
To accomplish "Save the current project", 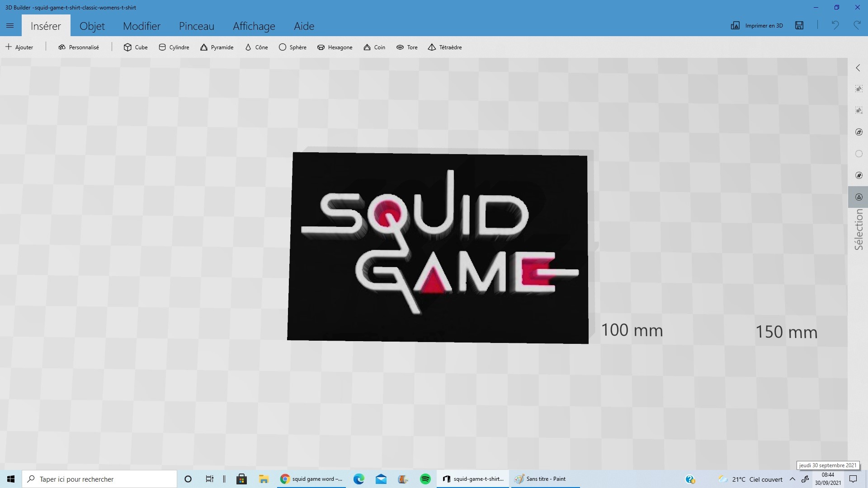I will click(799, 26).
